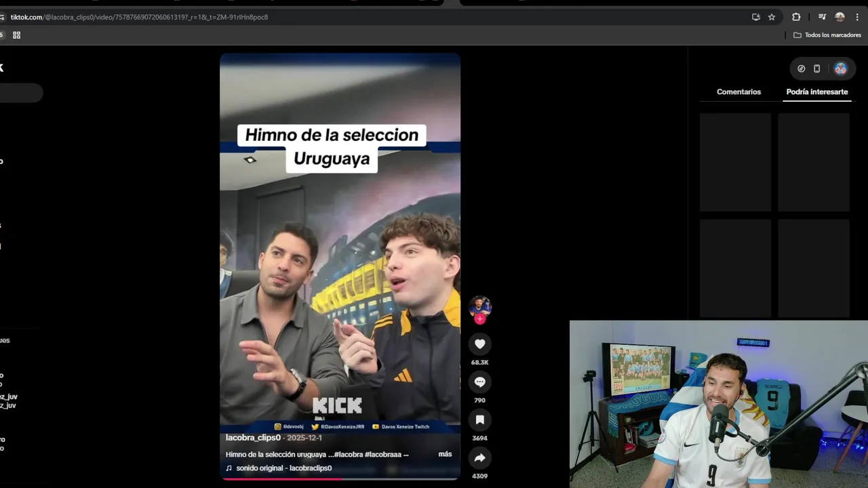Viewport: 868px width, 488px height.
Task: Open Chrome three-dot menu
Action: coord(857,17)
